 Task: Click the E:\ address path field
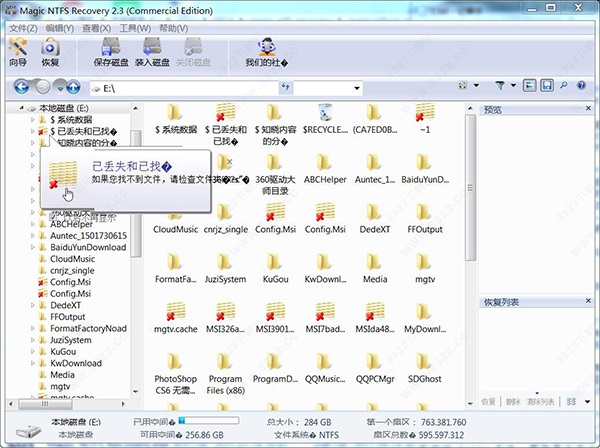(184, 88)
